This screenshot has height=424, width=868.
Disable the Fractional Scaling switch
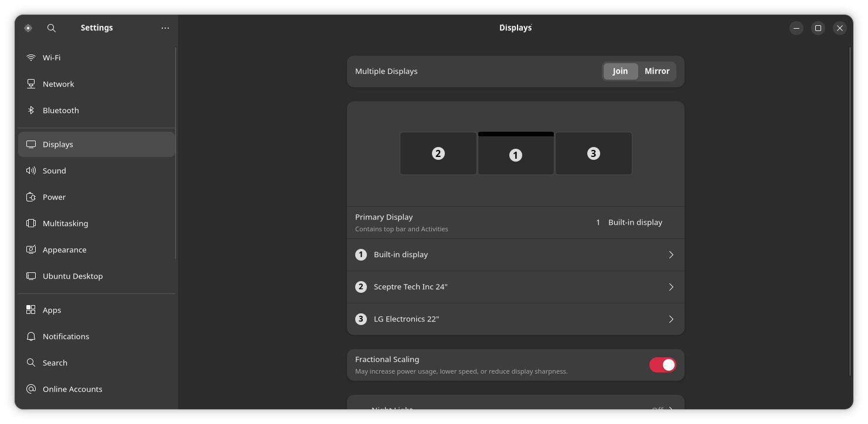(x=662, y=365)
